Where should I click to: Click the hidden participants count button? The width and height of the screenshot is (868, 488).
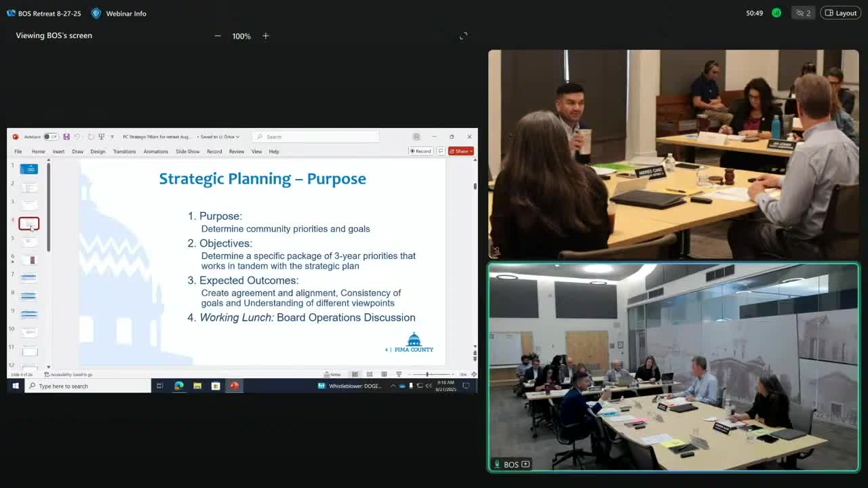[x=804, y=13]
